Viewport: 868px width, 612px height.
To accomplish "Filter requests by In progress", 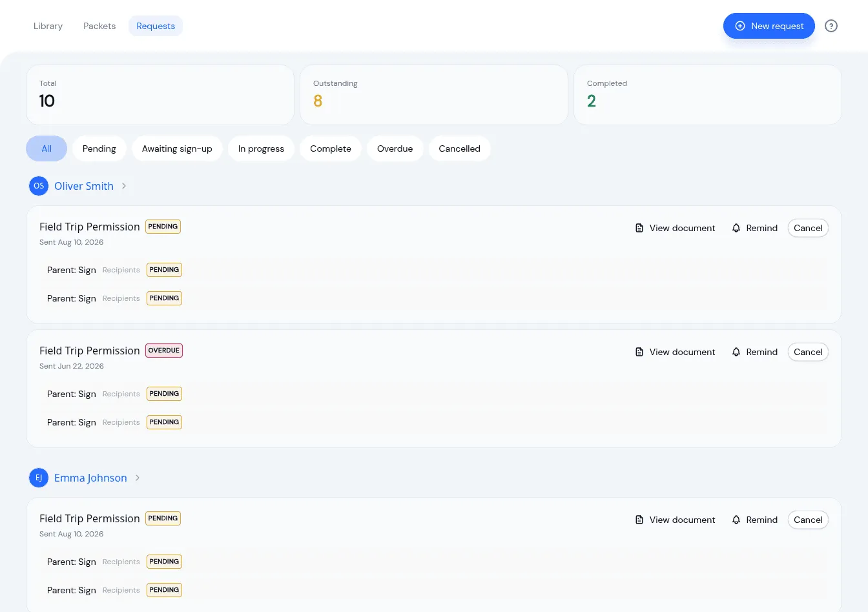I will [x=261, y=148].
